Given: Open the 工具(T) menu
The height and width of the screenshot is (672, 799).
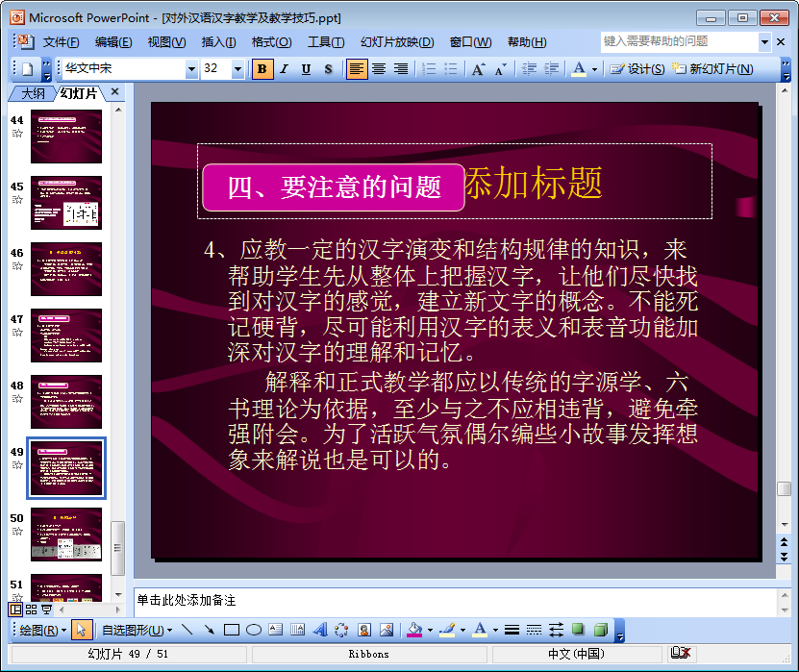Looking at the screenshot, I should click(326, 42).
